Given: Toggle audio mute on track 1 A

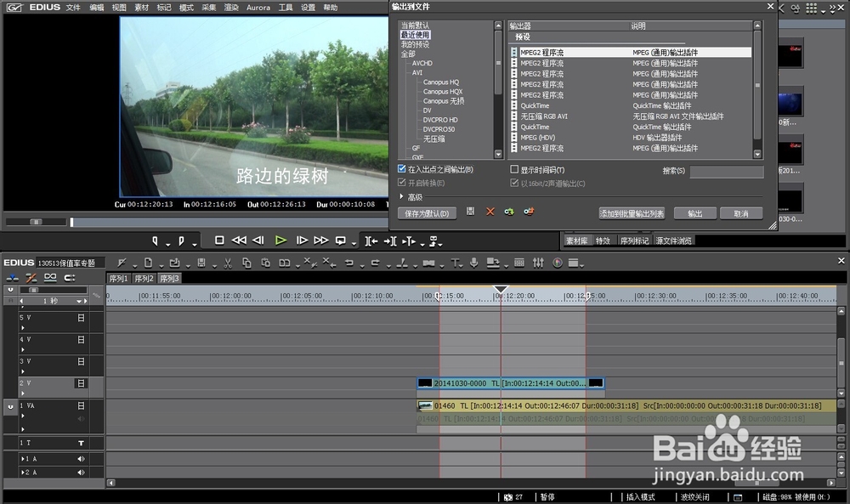Looking at the screenshot, I should (x=81, y=459).
